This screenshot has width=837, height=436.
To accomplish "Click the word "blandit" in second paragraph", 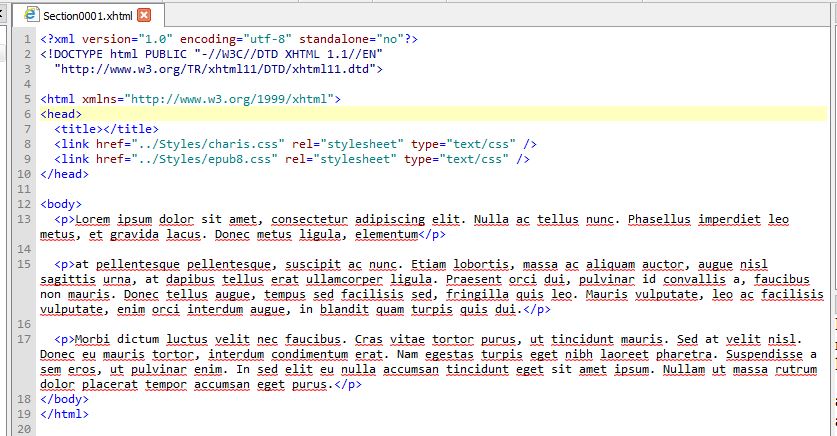I will (344, 309).
